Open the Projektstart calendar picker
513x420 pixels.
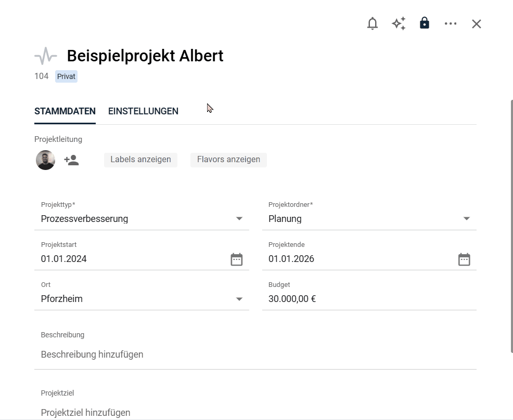coord(237,259)
